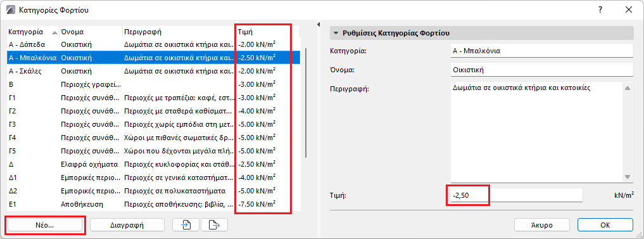This screenshot has width=644, height=239.
Task: Select the Γ3 category row
Action: click(x=154, y=124)
